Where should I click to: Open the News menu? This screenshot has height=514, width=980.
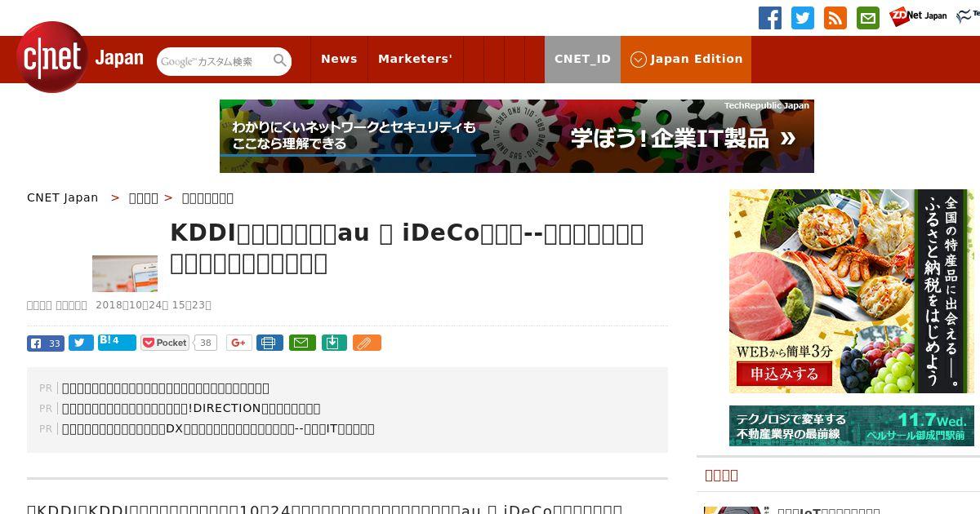pos(339,59)
